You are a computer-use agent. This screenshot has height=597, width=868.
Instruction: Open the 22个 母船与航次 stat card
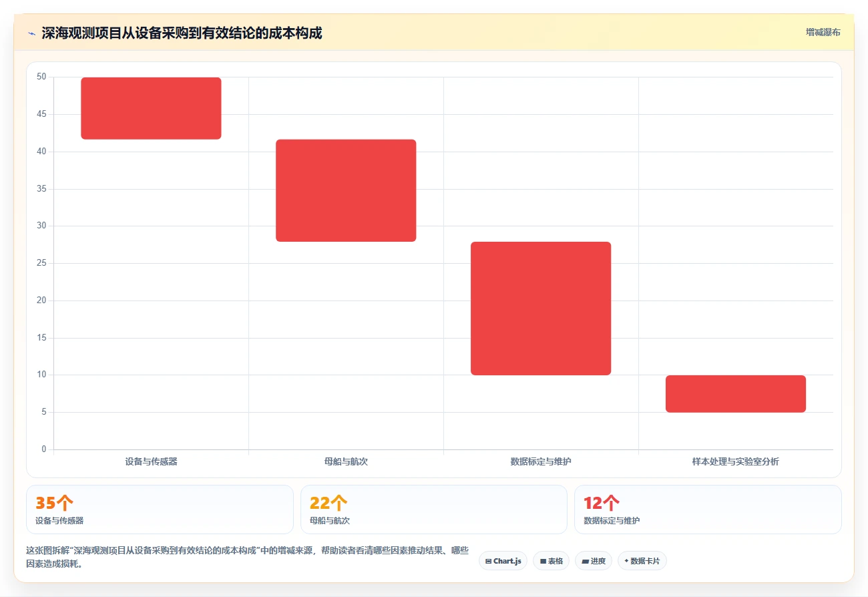point(434,510)
